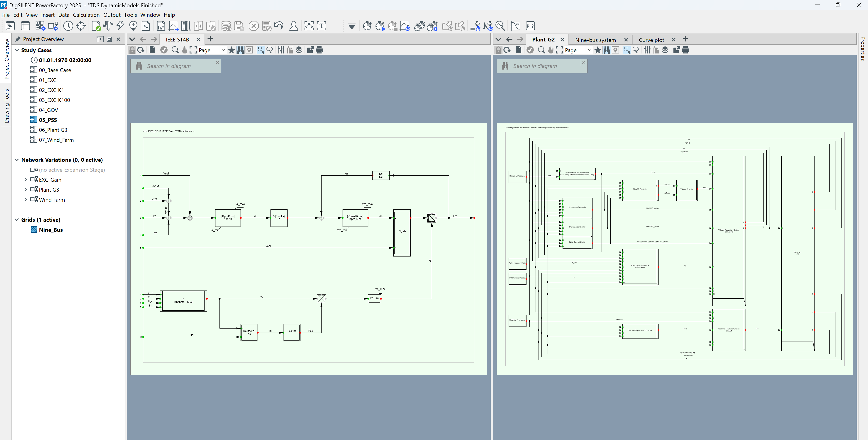This screenshot has height=440, width=868.
Task: Close the Search in diagram bar
Action: point(217,62)
